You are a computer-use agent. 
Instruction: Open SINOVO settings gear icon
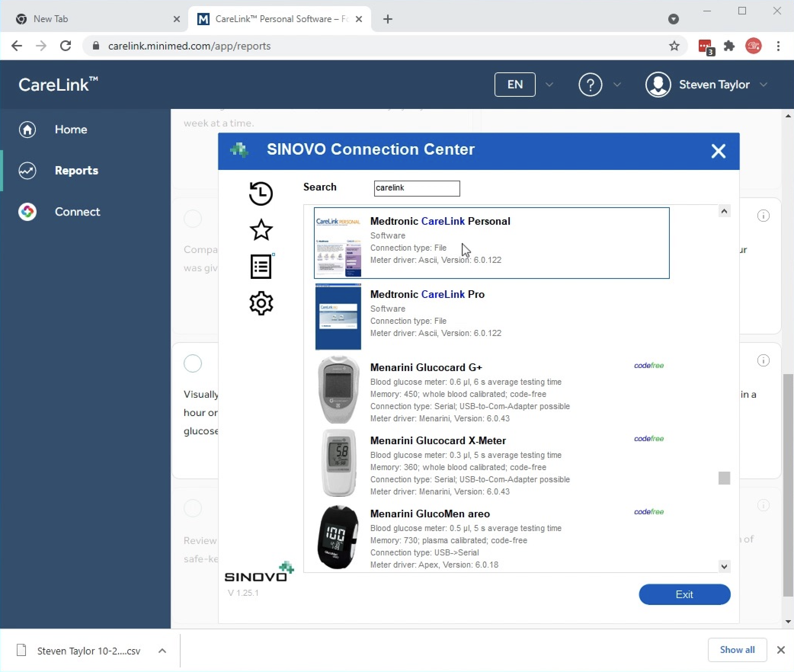(x=261, y=303)
